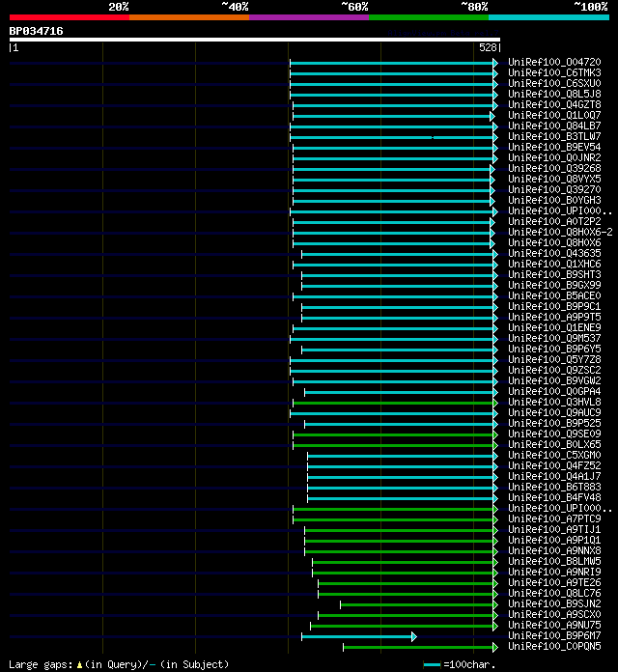Click the purple ~60% identity legend segment

[x=309, y=17]
